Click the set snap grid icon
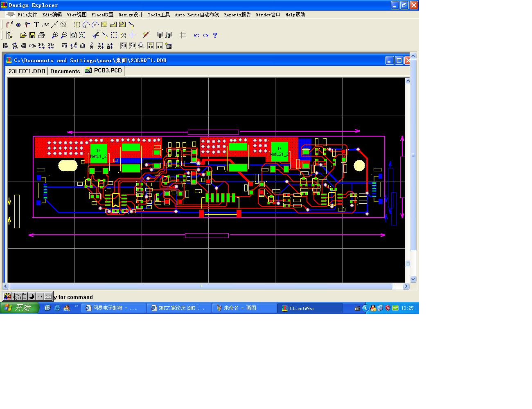The height and width of the screenshot is (409, 532). click(183, 35)
